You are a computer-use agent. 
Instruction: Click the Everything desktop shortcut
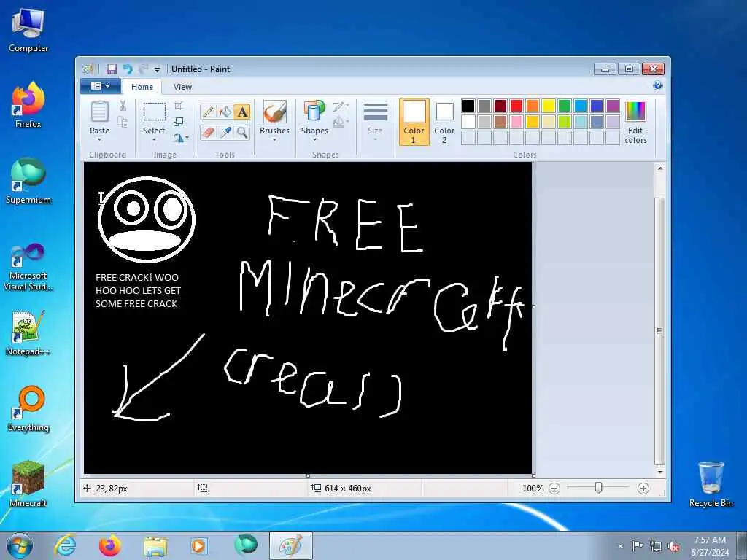tap(28, 408)
